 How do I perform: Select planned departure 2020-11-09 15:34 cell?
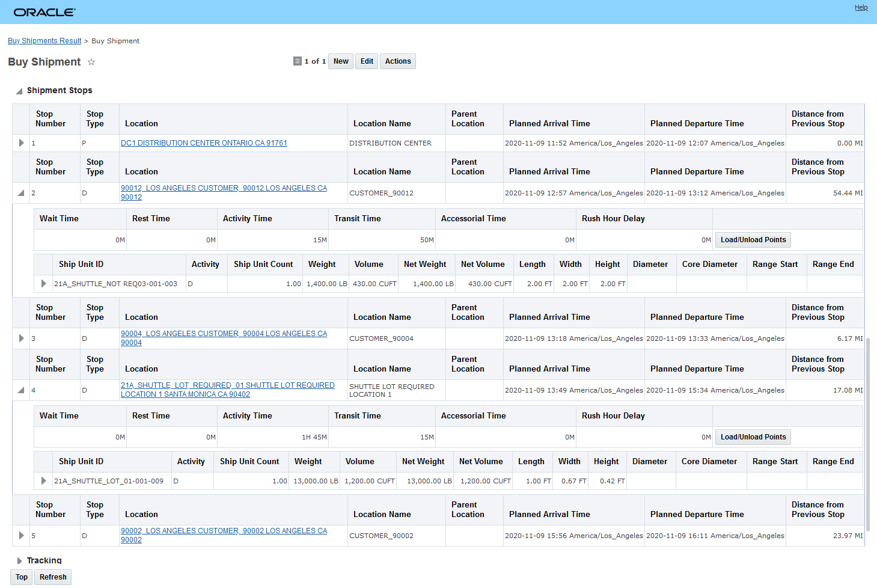click(x=715, y=390)
